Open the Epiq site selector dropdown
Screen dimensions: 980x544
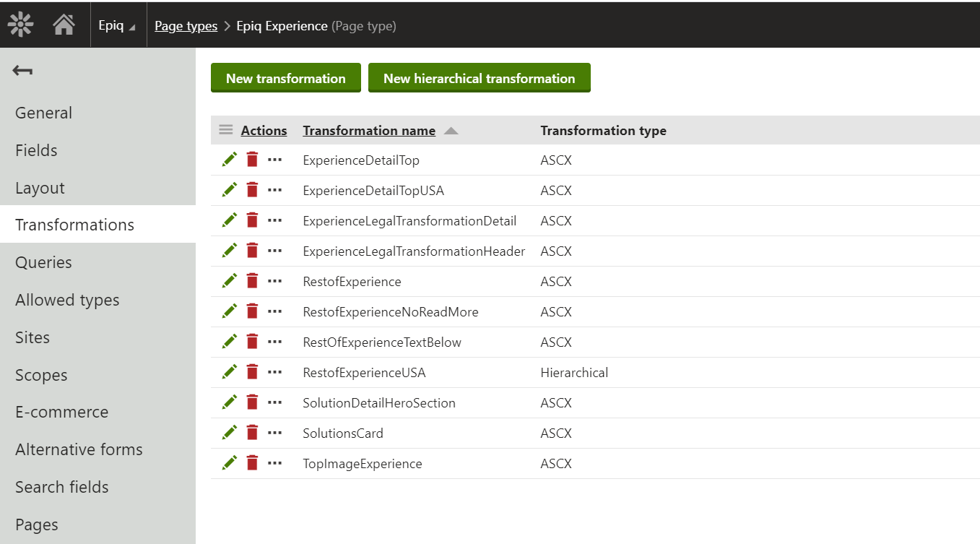point(117,25)
